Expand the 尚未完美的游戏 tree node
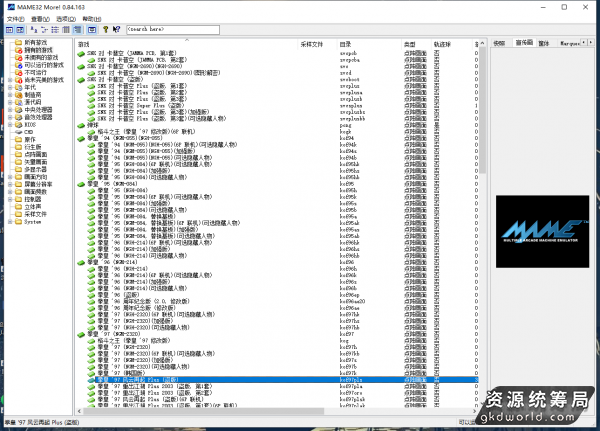Viewport: 600px width, 431px height. click(10, 80)
